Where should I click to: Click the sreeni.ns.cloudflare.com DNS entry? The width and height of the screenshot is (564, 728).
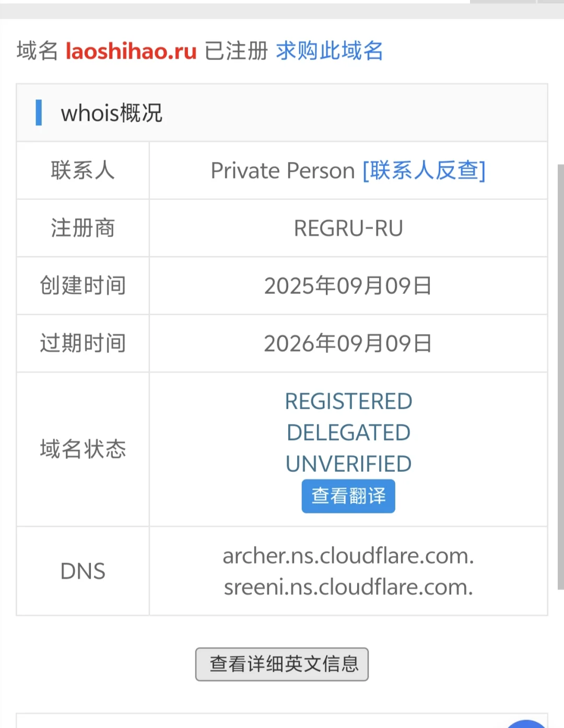pyautogui.click(x=348, y=587)
